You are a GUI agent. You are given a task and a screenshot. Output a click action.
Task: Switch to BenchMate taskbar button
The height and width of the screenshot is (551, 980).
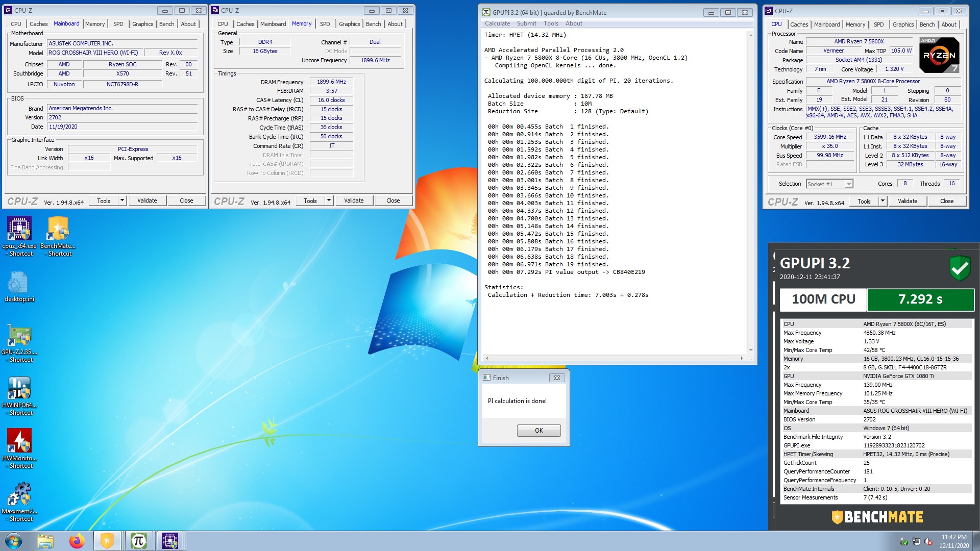(x=107, y=541)
